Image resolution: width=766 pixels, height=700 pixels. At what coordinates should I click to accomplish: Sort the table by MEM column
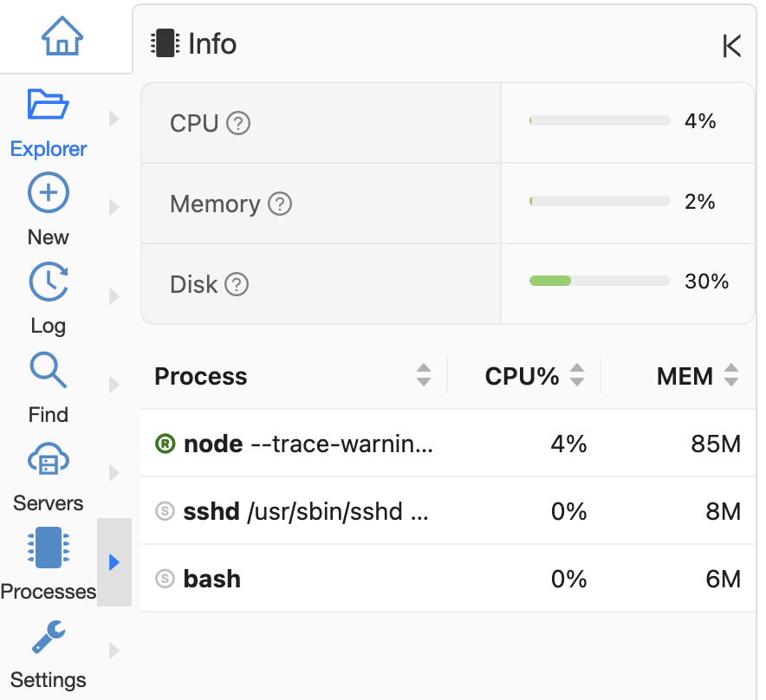pyautogui.click(x=731, y=376)
